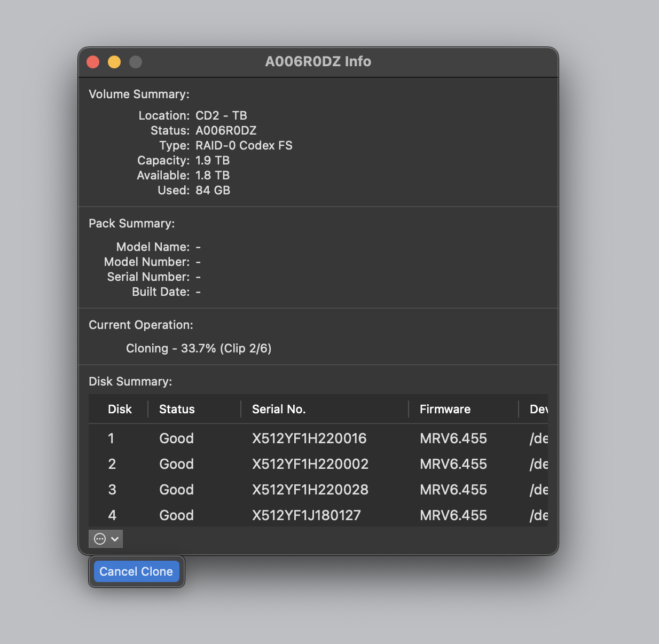Select serial X512YF1H220002 cell
This screenshot has height=644, width=659.
tap(310, 464)
